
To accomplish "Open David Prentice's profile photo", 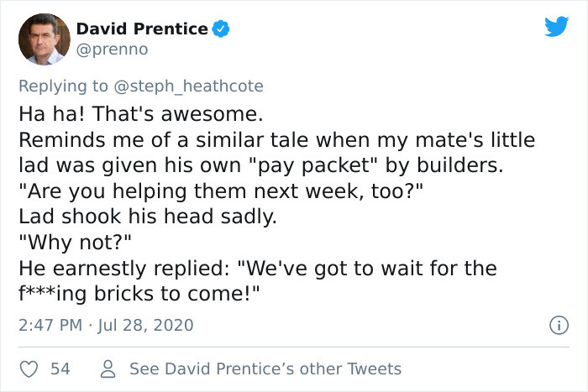I will (43, 39).
